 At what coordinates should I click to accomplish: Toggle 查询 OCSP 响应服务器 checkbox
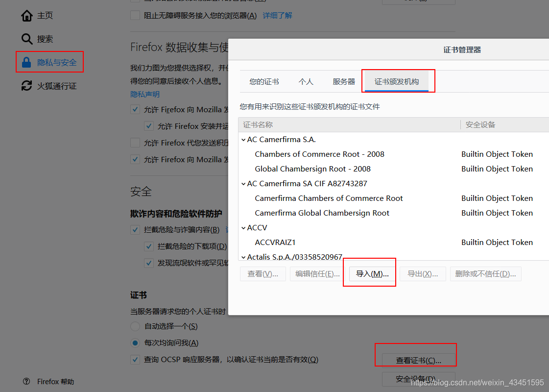[x=135, y=360]
